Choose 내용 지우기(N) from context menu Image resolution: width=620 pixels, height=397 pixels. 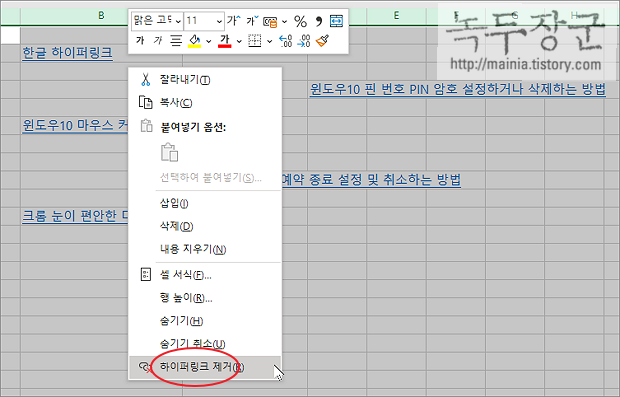point(205,249)
